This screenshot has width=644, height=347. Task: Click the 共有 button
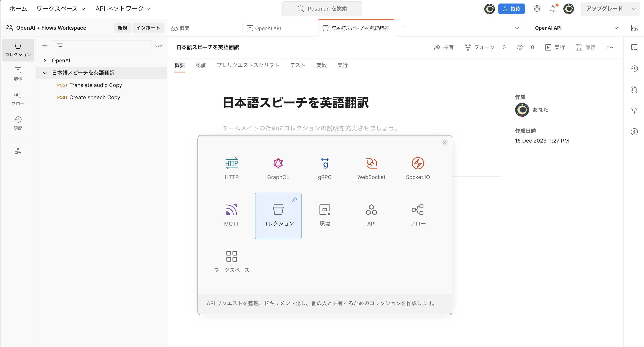click(443, 47)
